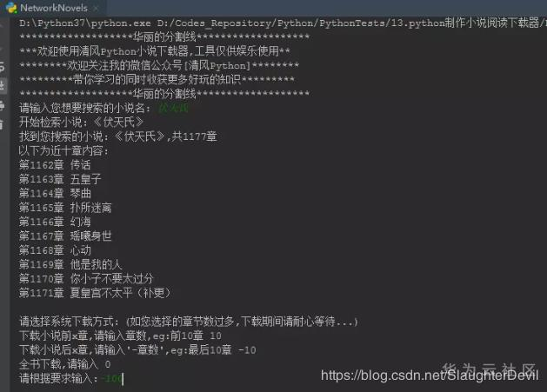Click the 找到您搜索的小说 共1177章 line

pyautogui.click(x=118, y=136)
